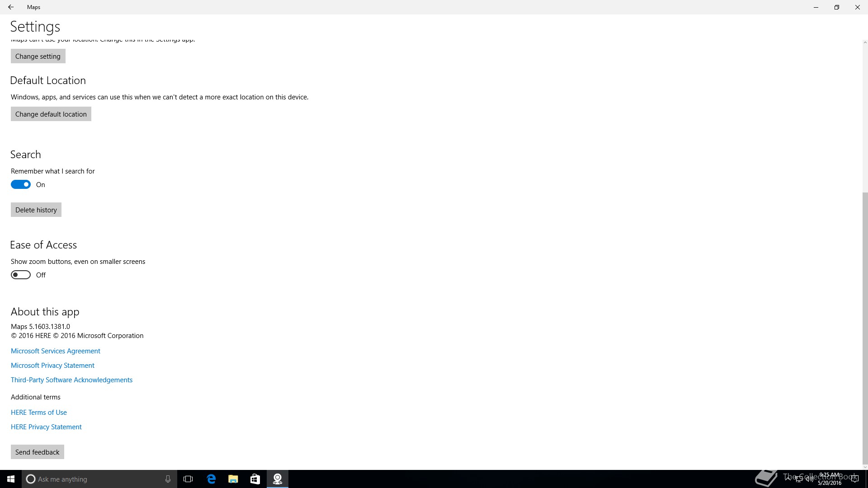Open the Microsoft Privacy Statement link
The image size is (868, 488).
pos(52,365)
